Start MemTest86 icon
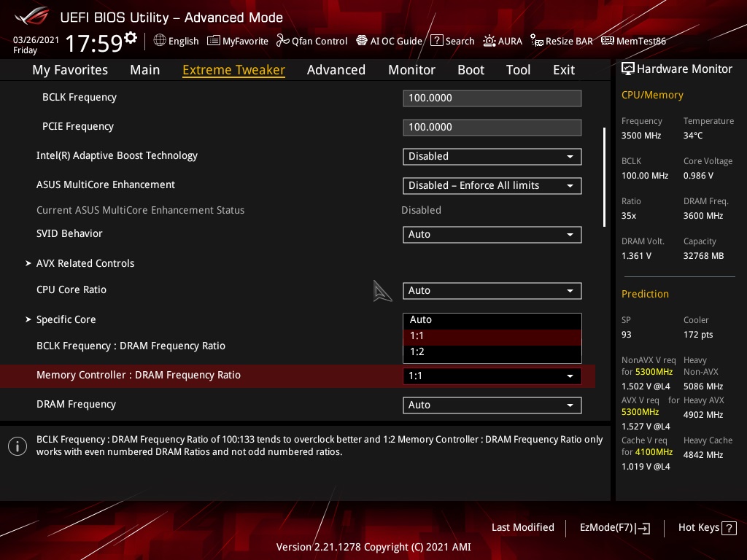 pos(608,41)
